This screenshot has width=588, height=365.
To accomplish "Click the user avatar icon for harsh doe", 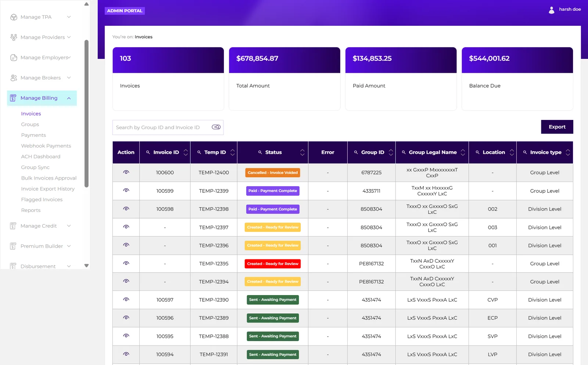I will coord(552,10).
